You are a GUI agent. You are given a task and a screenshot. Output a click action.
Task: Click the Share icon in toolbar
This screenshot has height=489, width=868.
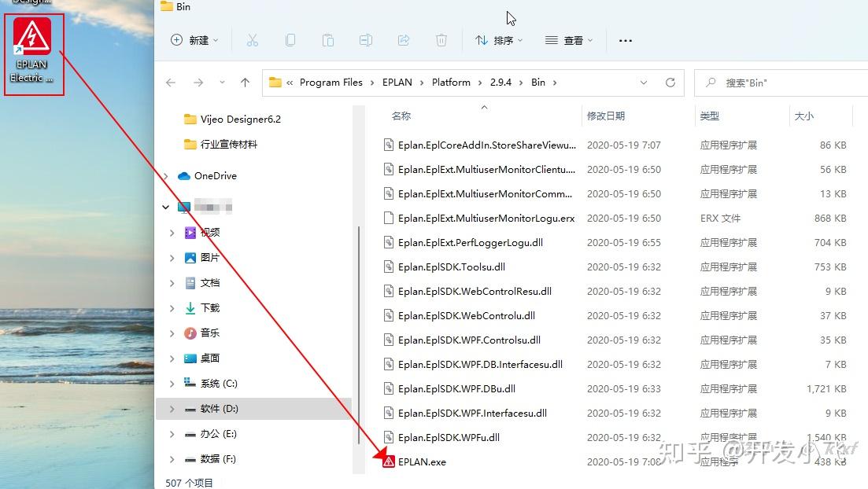[x=404, y=40]
